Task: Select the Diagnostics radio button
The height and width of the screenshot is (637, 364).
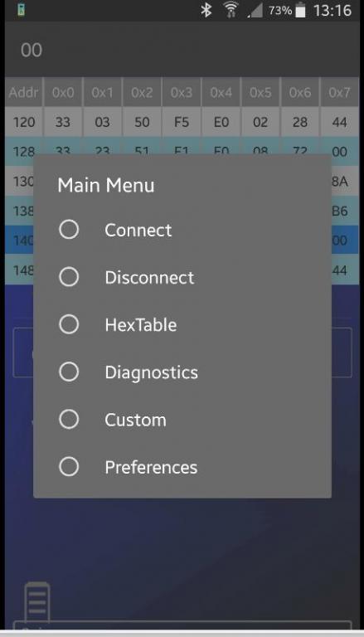Action: coord(69,372)
